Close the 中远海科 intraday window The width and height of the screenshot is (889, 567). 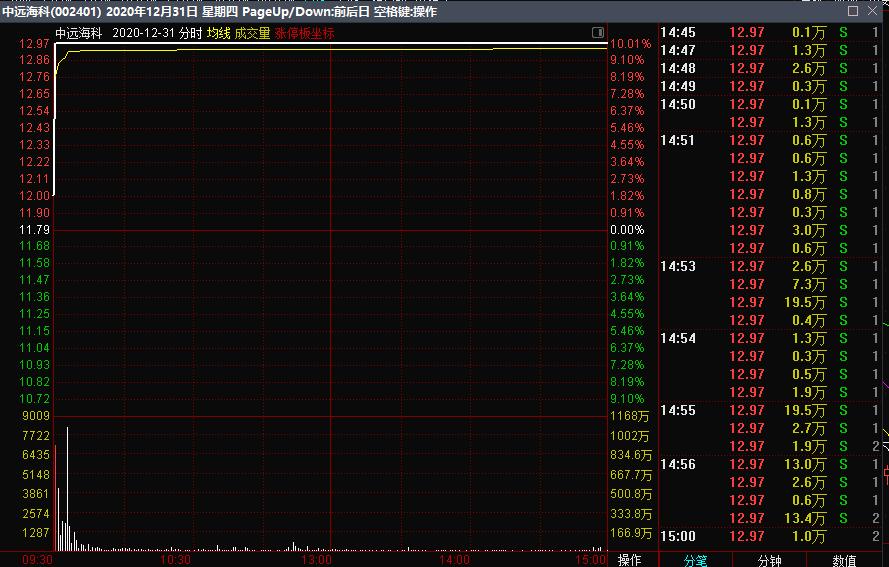click(x=873, y=11)
